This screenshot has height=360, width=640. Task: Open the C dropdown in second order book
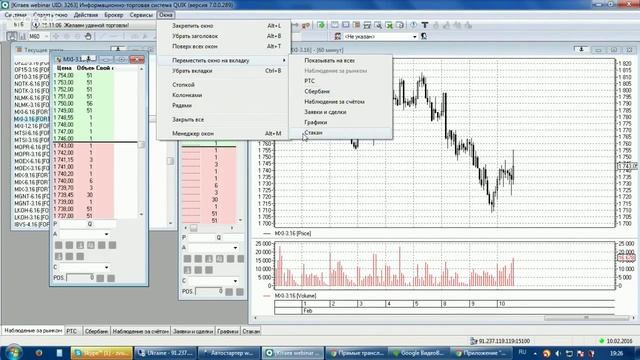(x=236, y=281)
